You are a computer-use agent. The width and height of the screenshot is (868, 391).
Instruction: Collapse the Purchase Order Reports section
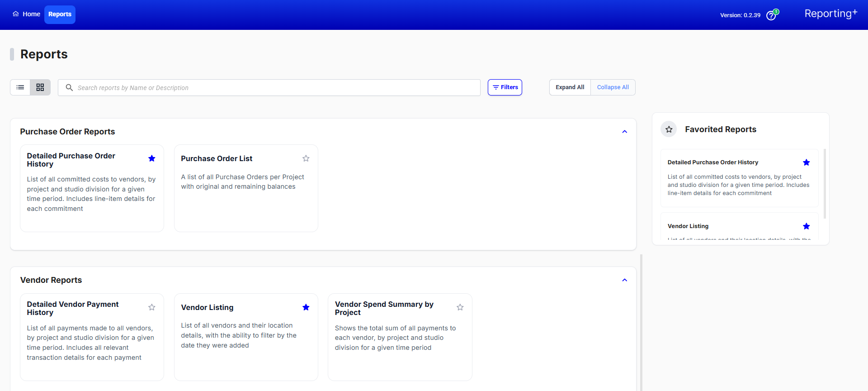tap(625, 132)
